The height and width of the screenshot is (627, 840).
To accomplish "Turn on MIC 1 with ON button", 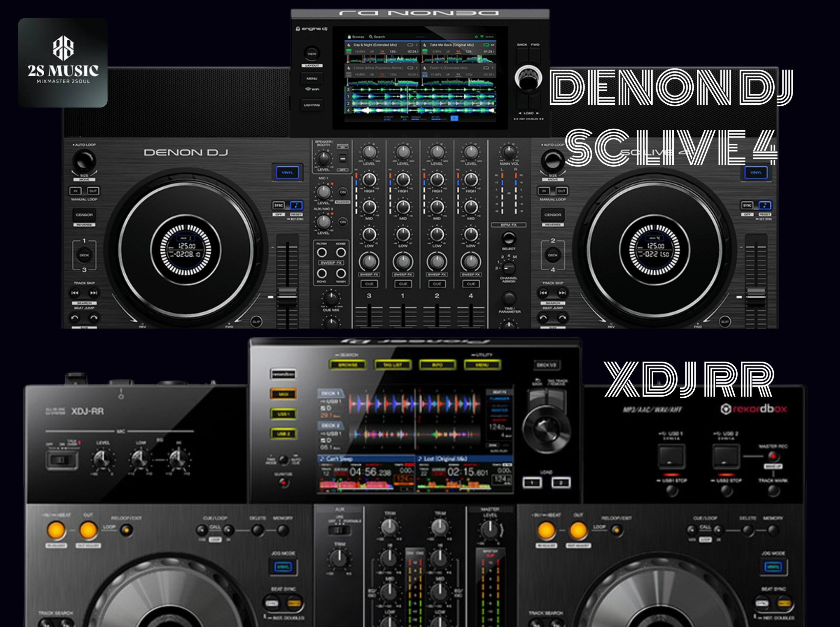I will (343, 192).
